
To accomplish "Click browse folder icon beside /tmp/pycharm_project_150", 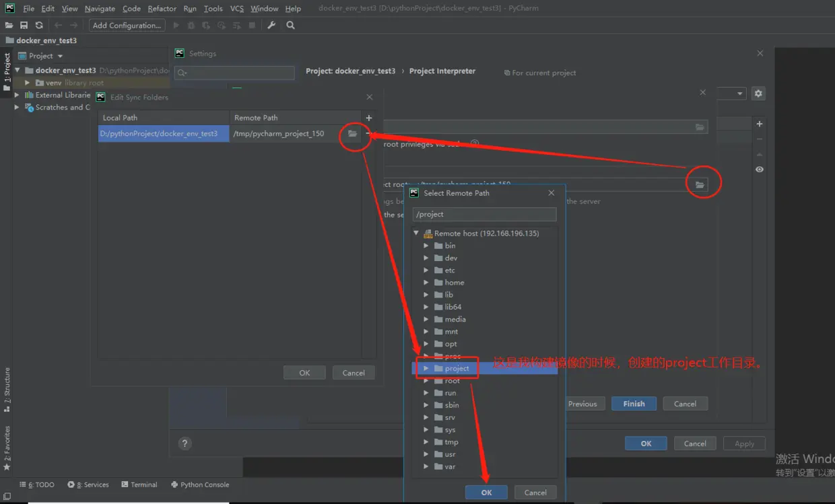I will (352, 134).
